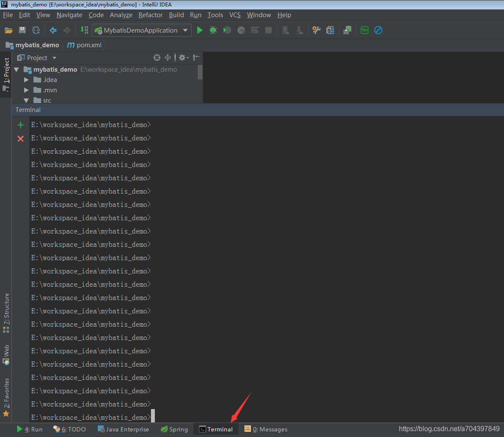Click Run with Coverage icon
The width and height of the screenshot is (504, 437).
(227, 30)
